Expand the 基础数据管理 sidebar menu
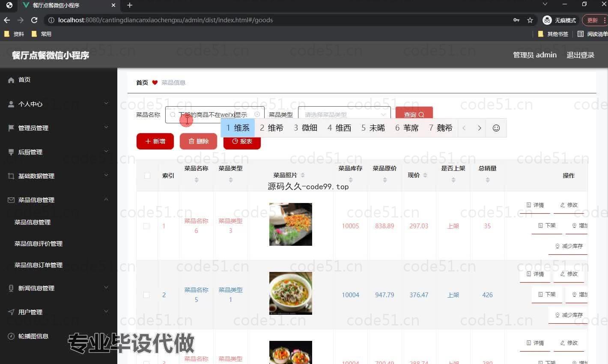 106,175
